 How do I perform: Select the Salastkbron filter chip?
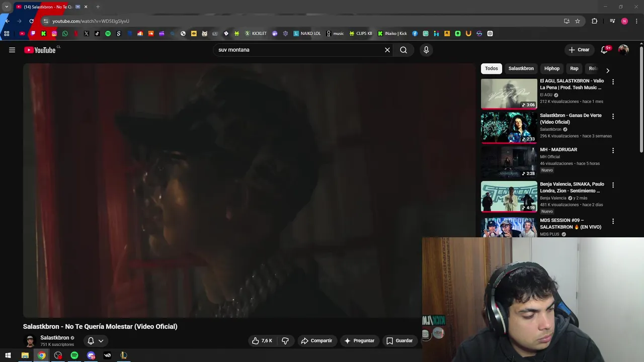[x=521, y=68]
